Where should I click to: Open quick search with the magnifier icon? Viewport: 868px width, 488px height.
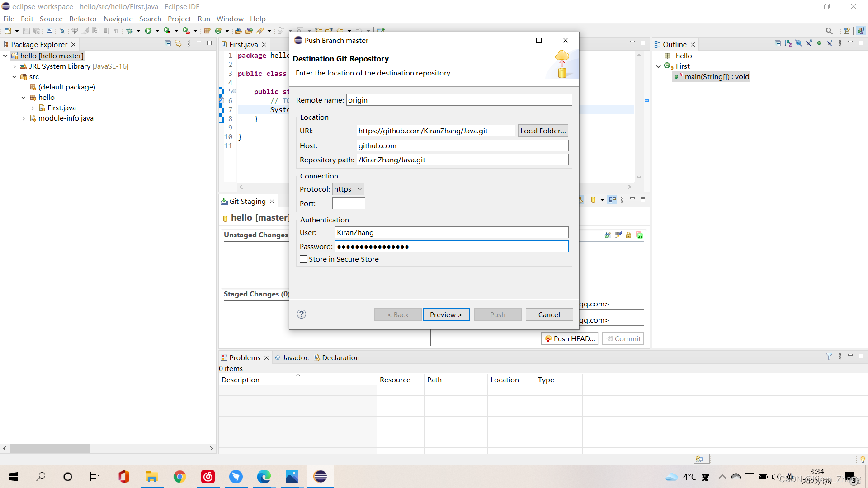pos(830,30)
